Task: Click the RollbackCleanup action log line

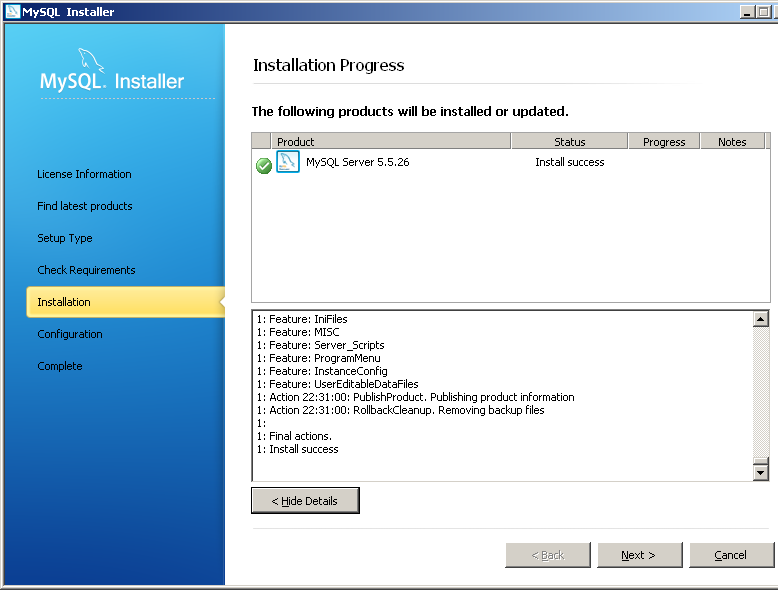Action: pyautogui.click(x=400, y=410)
